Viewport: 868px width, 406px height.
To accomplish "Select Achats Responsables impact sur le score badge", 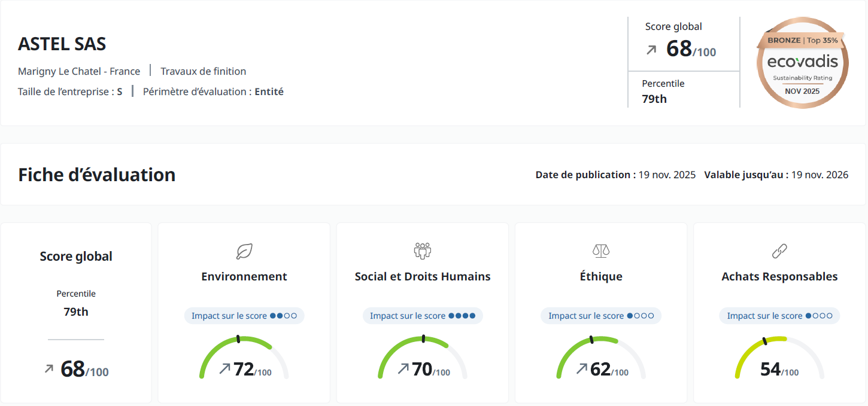I will click(x=779, y=316).
